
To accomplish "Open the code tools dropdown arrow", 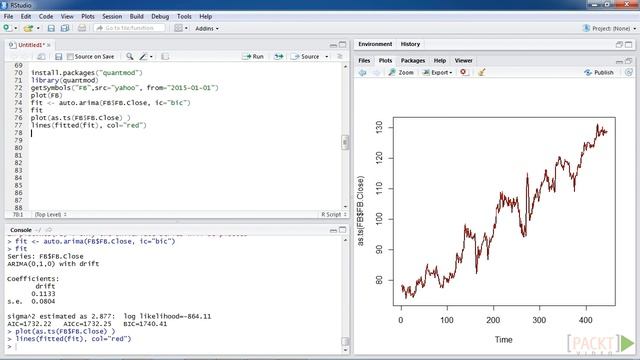I will click(x=151, y=56).
